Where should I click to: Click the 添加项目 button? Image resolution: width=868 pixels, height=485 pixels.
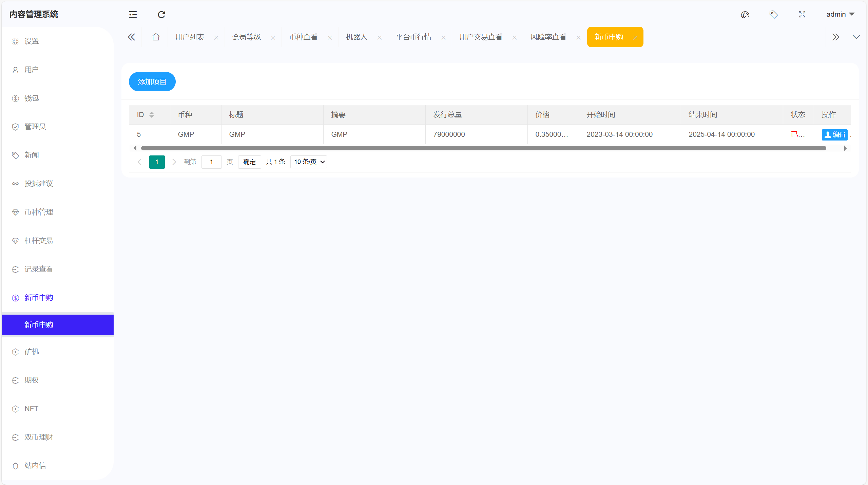point(152,81)
